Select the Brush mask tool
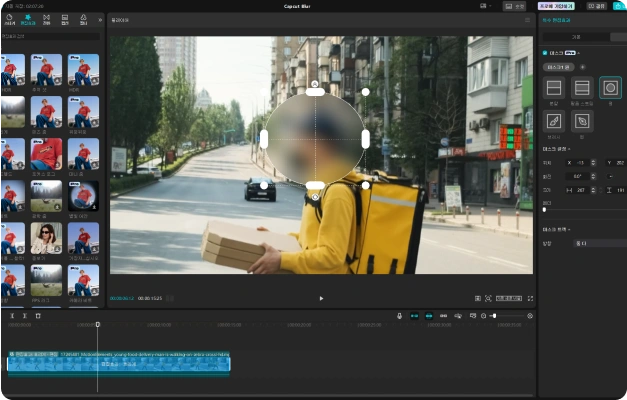Image resolution: width=627 pixels, height=400 pixels. coord(554,121)
